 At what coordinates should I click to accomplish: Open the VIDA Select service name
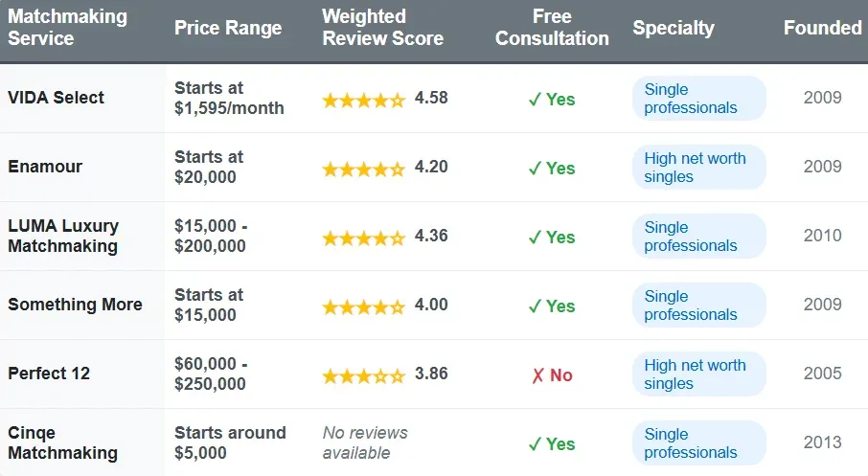click(57, 98)
